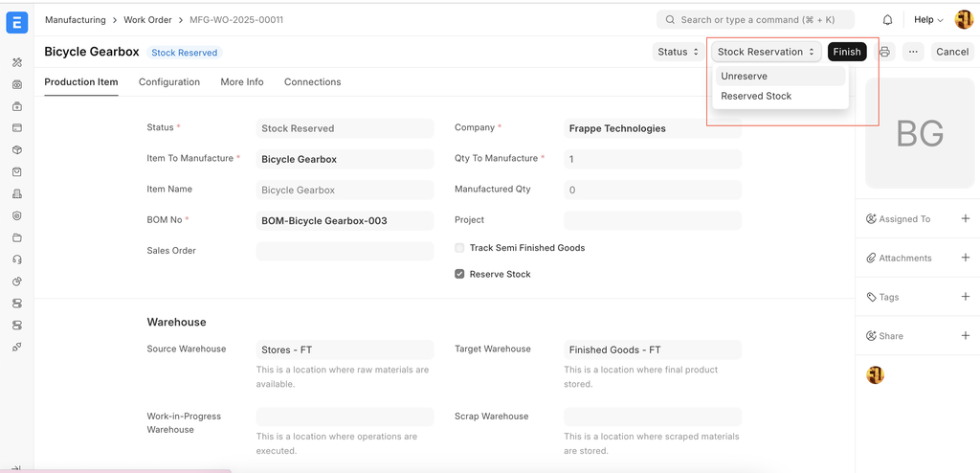
Task: Select Unreserve from the dropdown menu
Action: coord(745,77)
